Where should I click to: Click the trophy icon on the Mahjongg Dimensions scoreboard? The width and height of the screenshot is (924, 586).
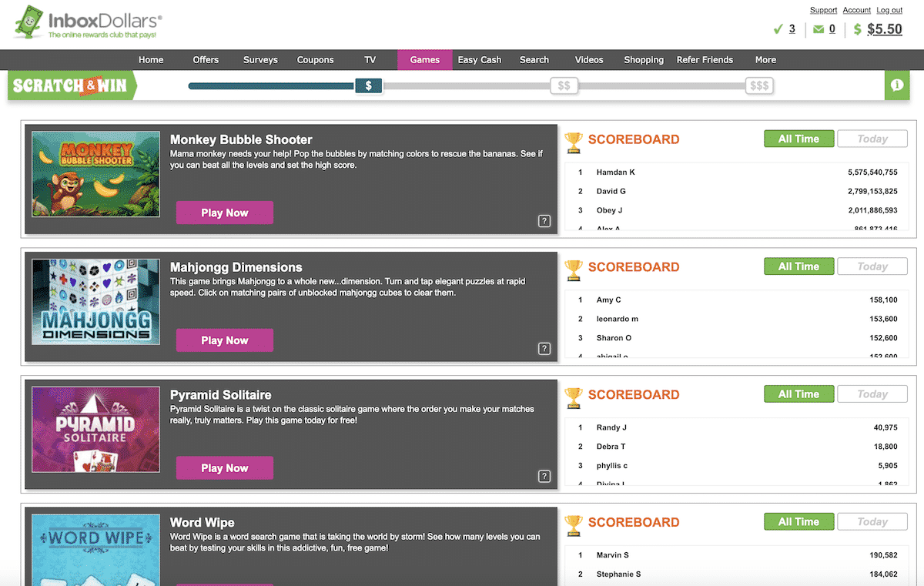coord(574,270)
